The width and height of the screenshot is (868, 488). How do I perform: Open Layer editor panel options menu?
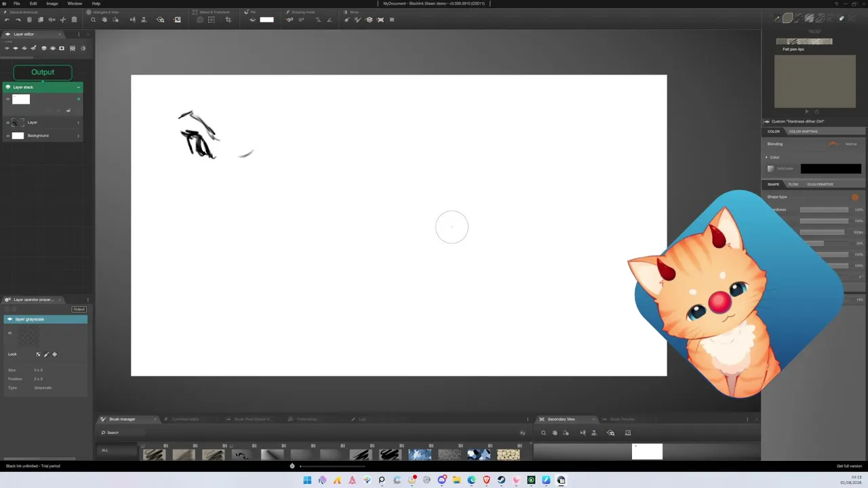coord(78,34)
